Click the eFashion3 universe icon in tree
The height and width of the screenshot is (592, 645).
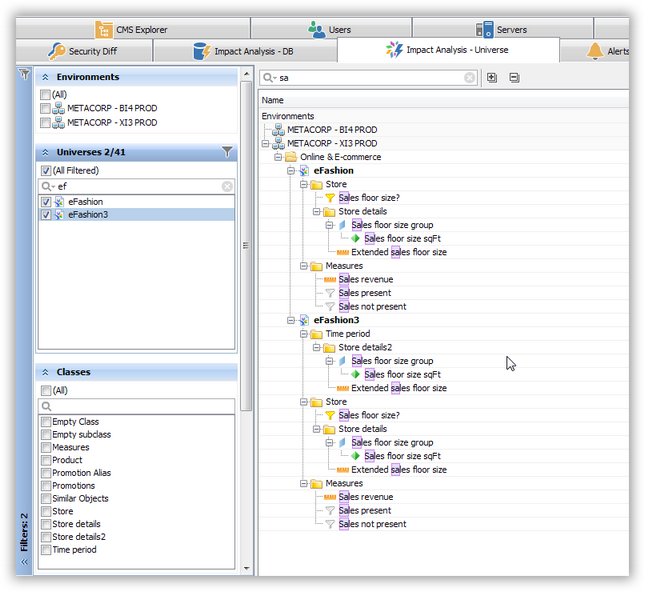click(304, 320)
